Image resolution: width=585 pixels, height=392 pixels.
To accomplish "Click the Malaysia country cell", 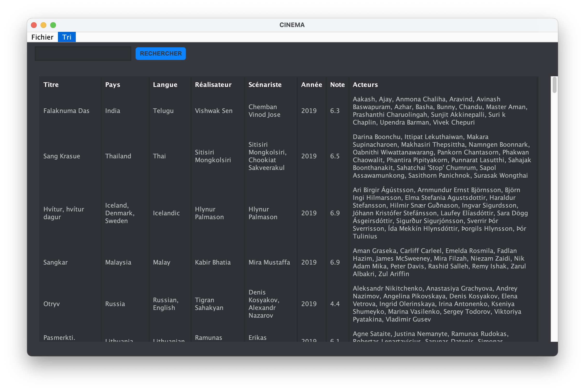I will pyautogui.click(x=118, y=262).
